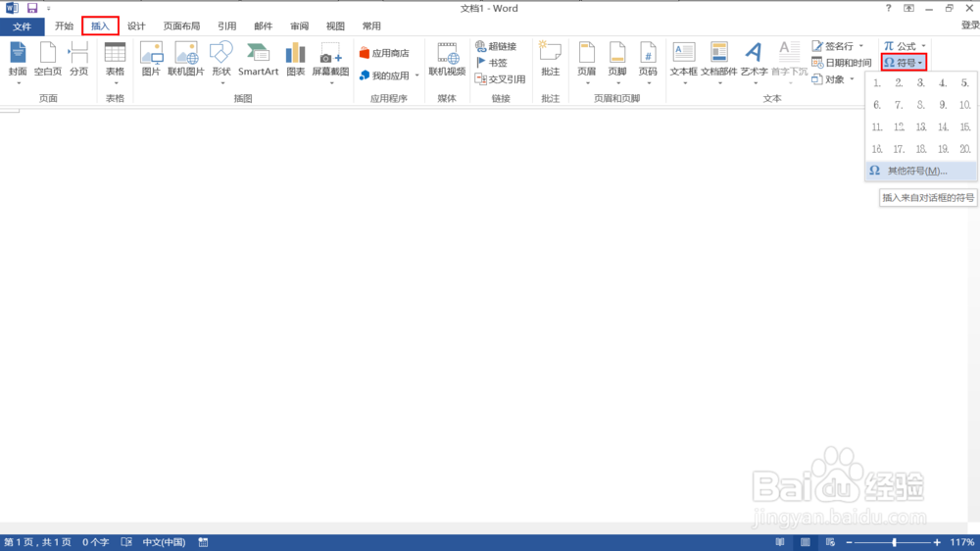
Task: Switch to the View (视图) tab
Action: [x=335, y=26]
